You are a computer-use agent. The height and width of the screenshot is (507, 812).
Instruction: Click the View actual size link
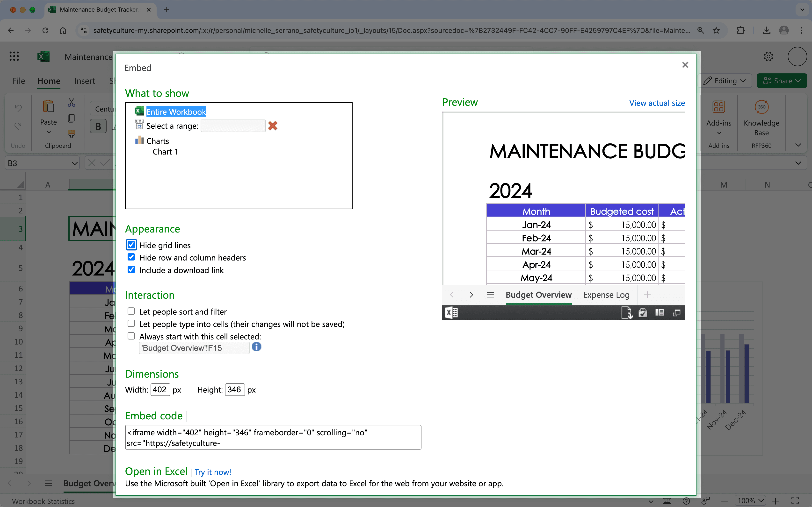click(x=656, y=103)
